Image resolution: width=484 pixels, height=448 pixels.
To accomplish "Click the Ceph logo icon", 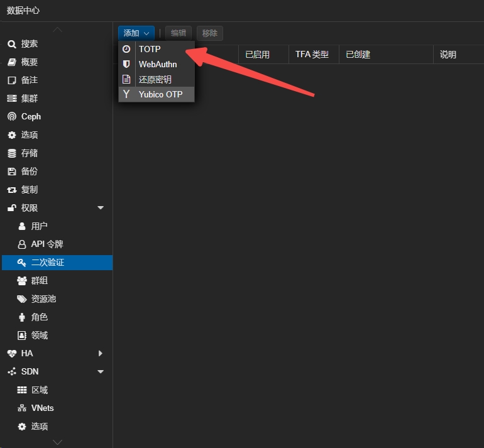I will coord(12,117).
